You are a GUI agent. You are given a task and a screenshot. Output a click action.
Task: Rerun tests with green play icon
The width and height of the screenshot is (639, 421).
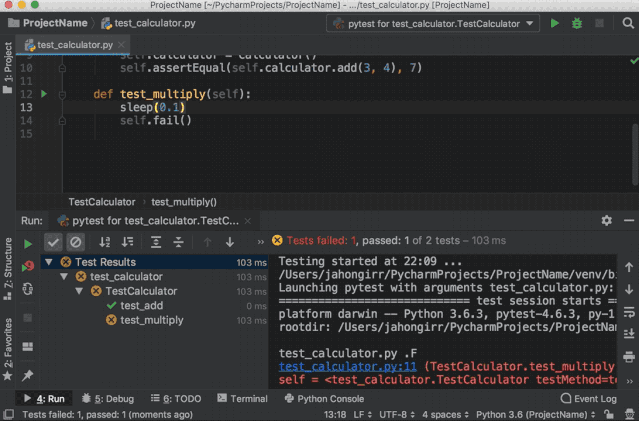[x=28, y=244]
